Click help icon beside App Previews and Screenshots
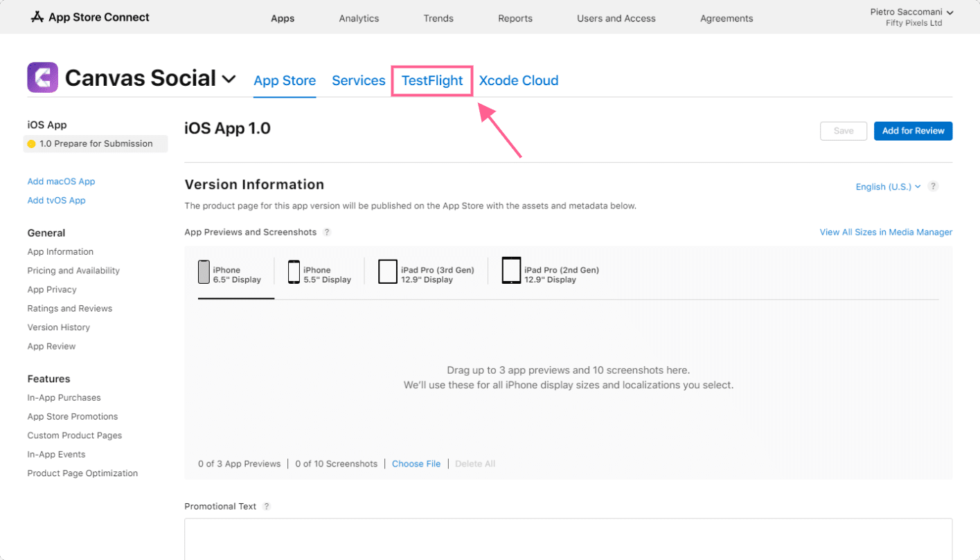 tap(327, 233)
